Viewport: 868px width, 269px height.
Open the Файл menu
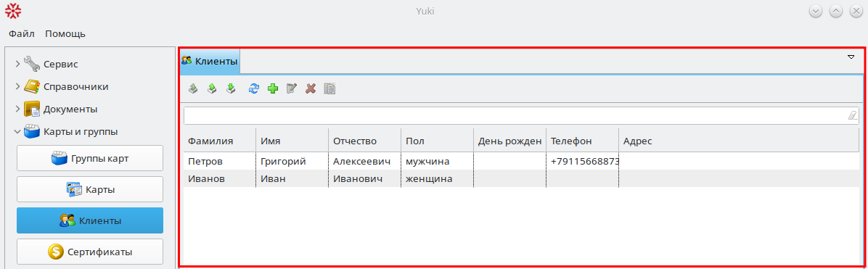[x=22, y=34]
